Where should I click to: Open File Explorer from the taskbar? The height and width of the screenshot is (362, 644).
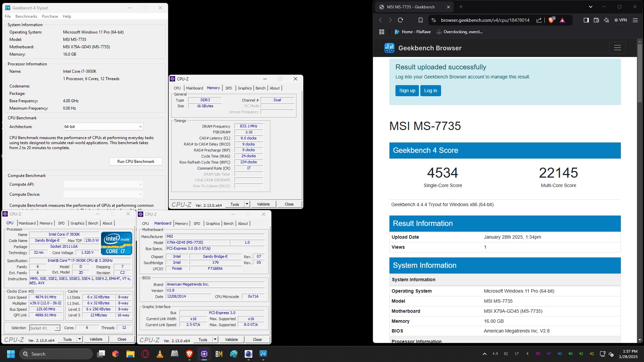(x=130, y=354)
